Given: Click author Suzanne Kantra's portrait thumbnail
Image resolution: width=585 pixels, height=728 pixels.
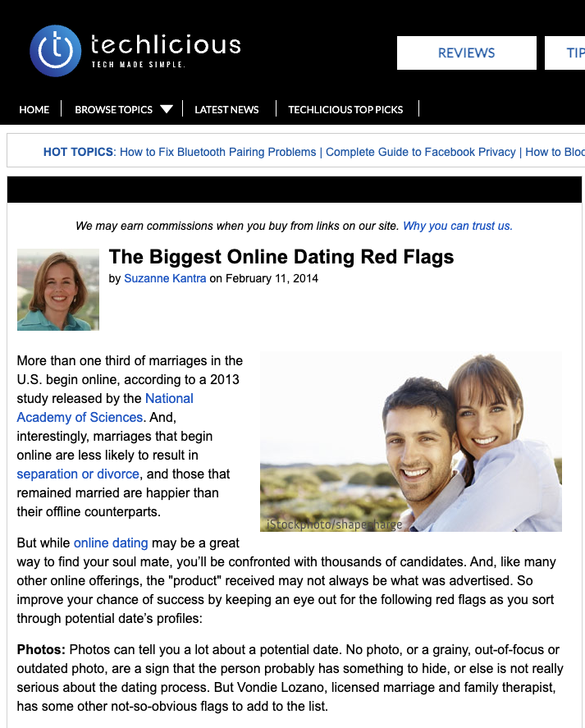Looking at the screenshot, I should 58,290.
